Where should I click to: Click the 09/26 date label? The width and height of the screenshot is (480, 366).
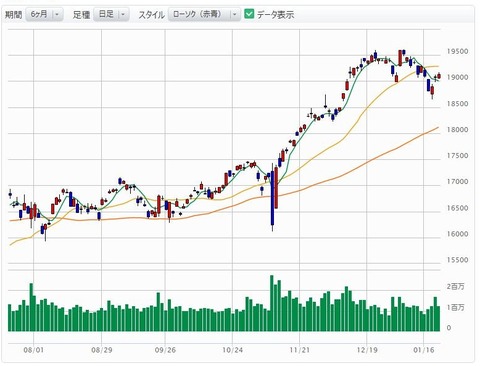[x=165, y=350]
